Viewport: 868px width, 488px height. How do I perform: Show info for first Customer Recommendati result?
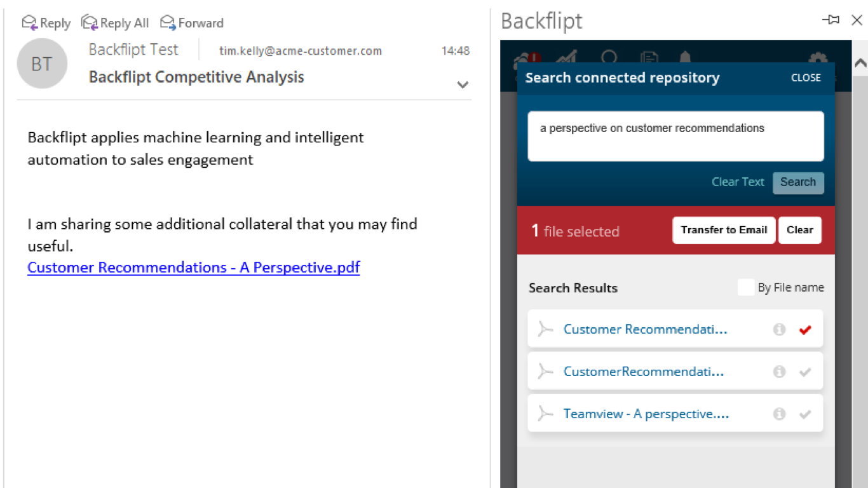[x=779, y=329]
